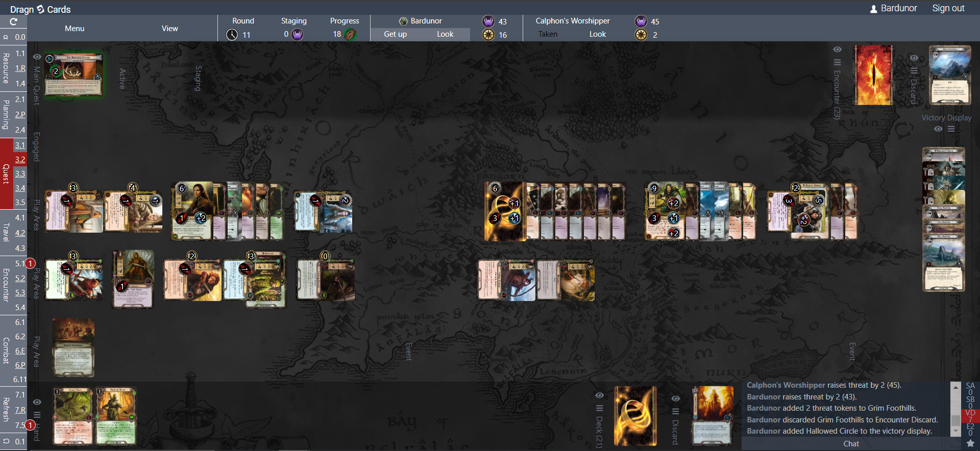
Task: Select the Resource phase tab
Action: [x=6, y=68]
